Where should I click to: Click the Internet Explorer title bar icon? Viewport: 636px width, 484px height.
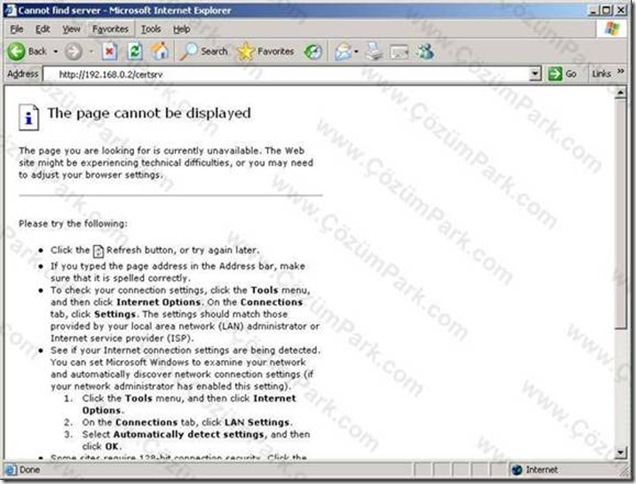click(x=11, y=10)
